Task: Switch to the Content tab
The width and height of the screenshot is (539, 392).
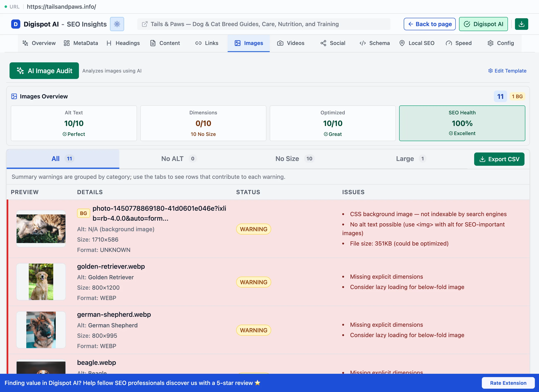Action: 165,43
